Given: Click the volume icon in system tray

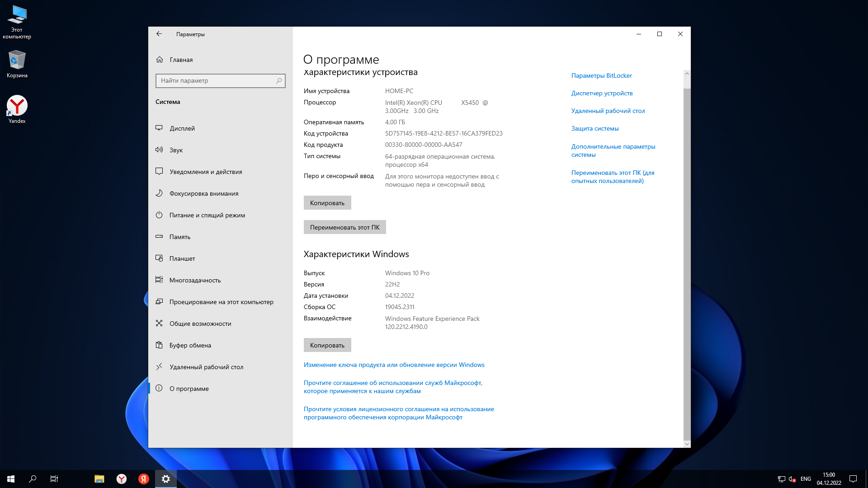Looking at the screenshot, I should [x=792, y=479].
